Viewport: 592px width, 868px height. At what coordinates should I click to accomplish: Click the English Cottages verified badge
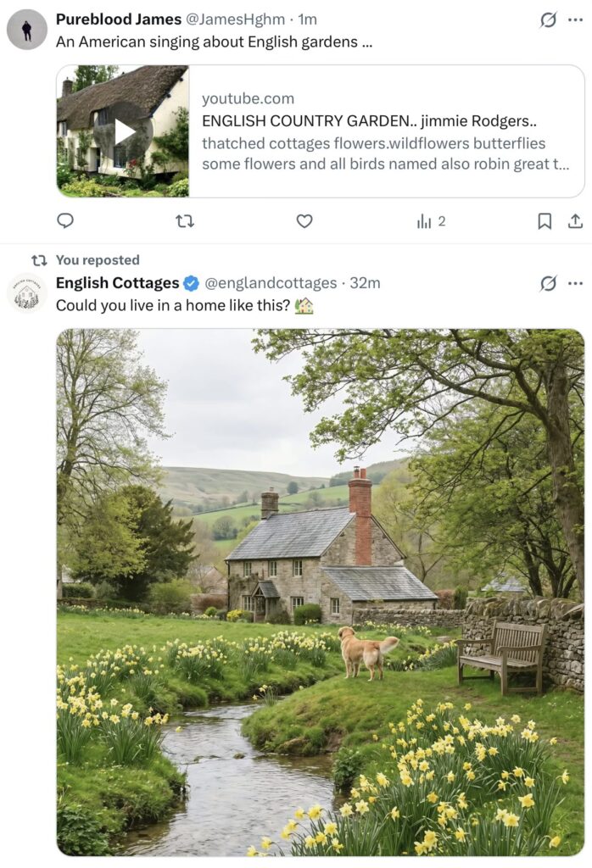point(192,283)
